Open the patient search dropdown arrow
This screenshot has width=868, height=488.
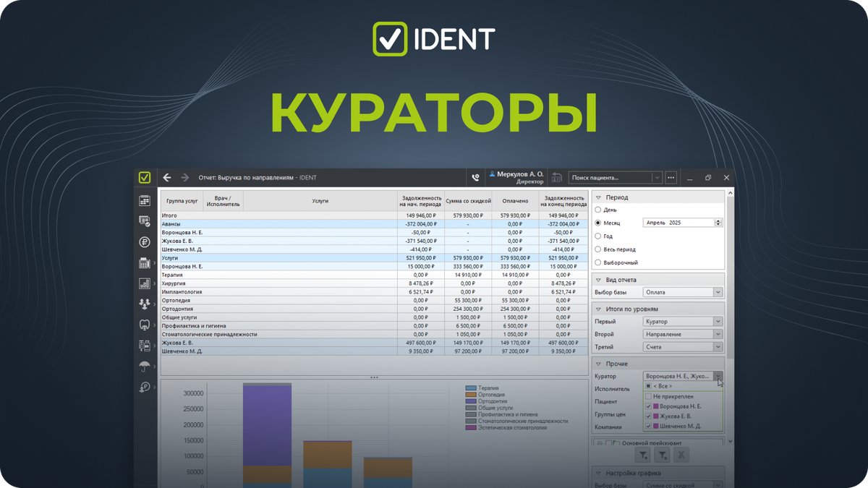tap(657, 178)
